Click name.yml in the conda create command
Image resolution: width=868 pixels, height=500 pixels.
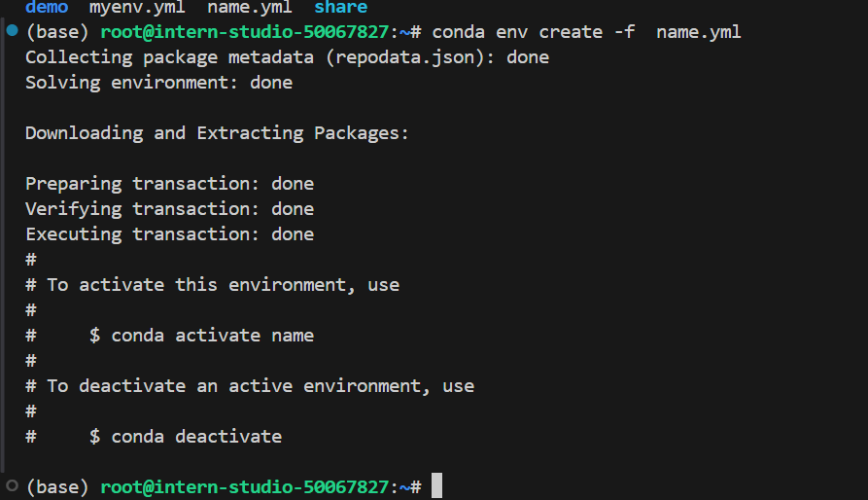(x=698, y=32)
